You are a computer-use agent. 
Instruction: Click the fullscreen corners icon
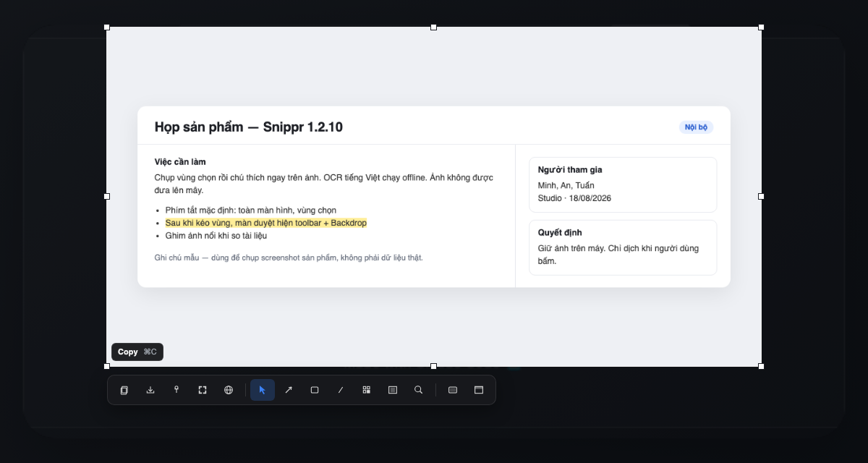pos(203,390)
